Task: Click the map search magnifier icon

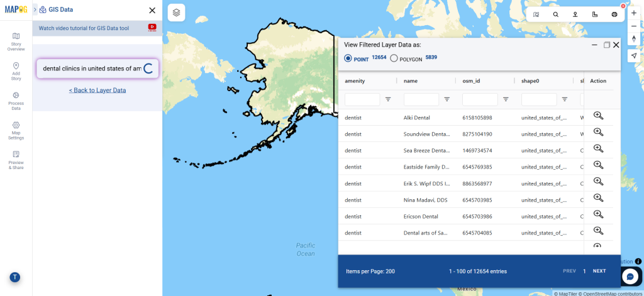Action: 555,14
